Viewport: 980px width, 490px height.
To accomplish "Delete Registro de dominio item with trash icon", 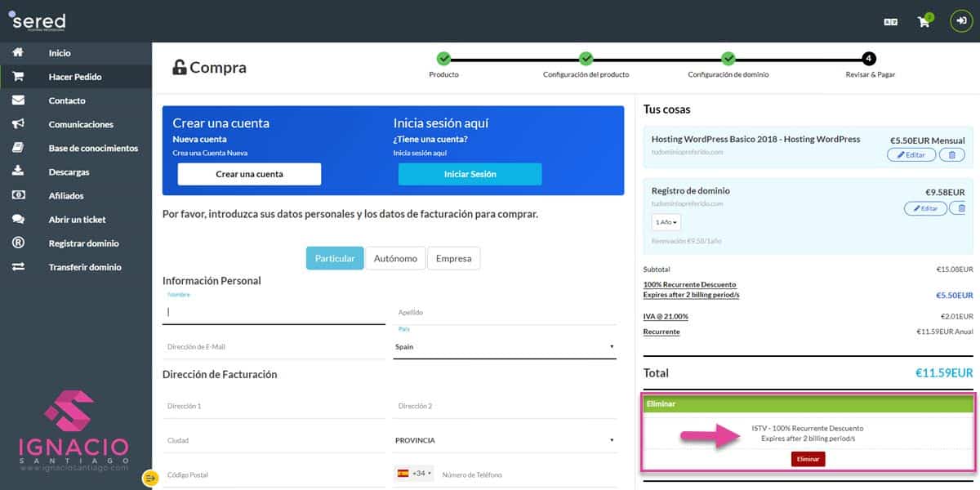I will (959, 208).
